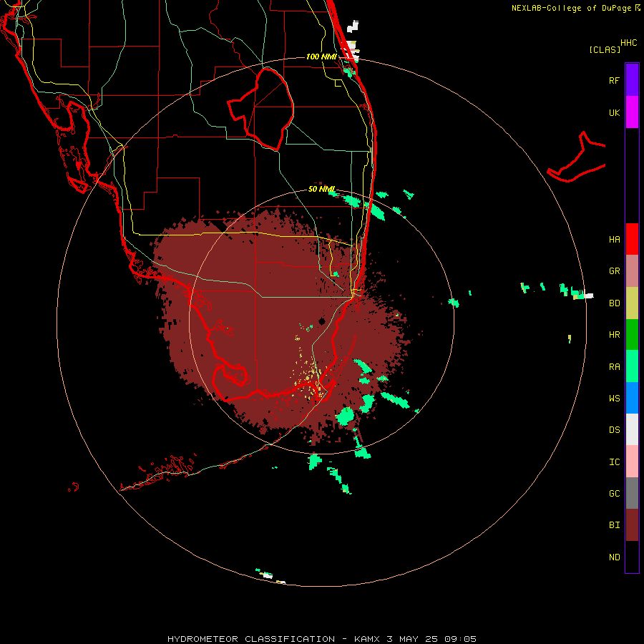Select the GR pink legend color block
The image size is (644, 644).
(632, 270)
